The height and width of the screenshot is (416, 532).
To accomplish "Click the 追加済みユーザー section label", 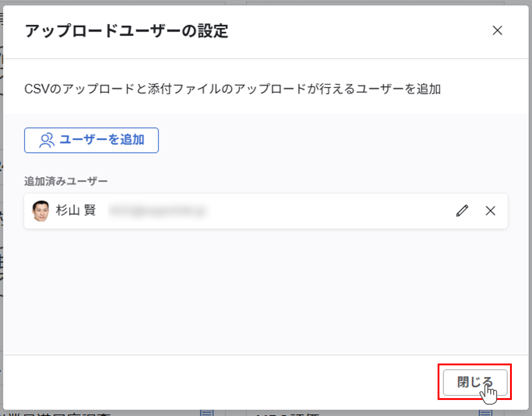I will pyautogui.click(x=66, y=181).
